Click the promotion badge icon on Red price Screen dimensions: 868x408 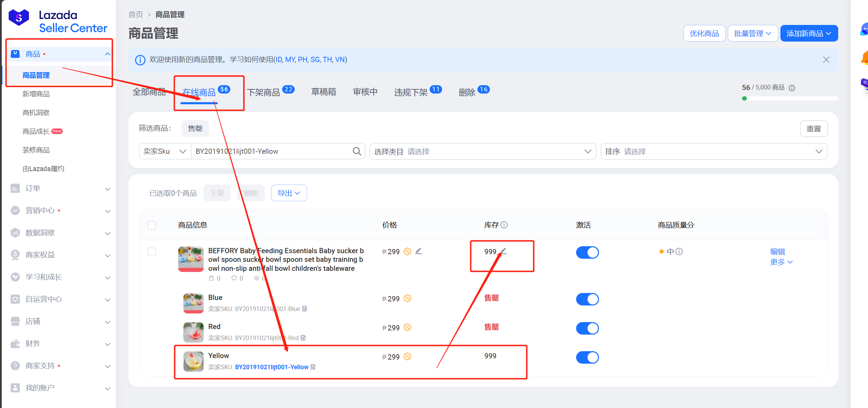408,327
